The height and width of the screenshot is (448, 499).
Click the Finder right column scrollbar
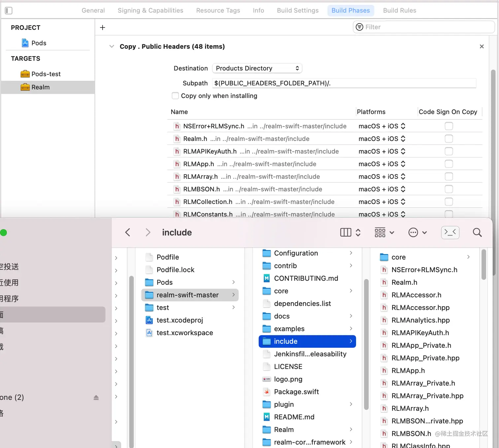pyautogui.click(x=484, y=265)
